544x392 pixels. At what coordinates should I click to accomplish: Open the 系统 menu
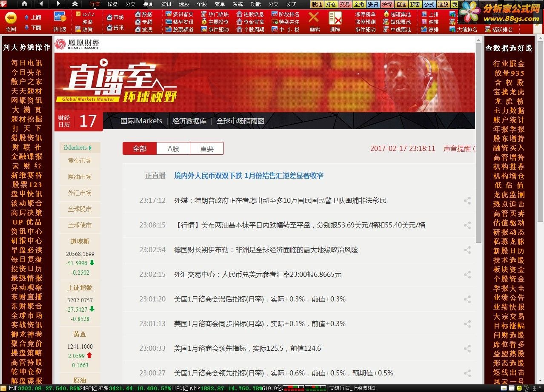point(238,4)
